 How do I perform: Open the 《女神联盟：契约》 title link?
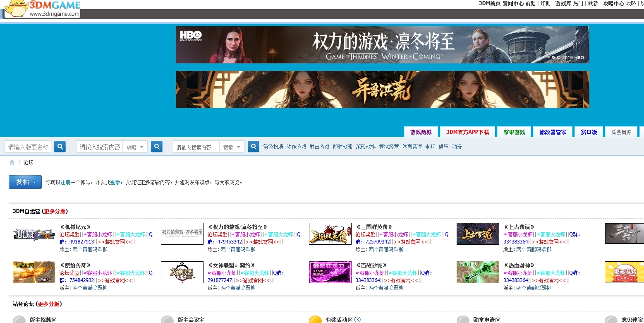(231, 265)
